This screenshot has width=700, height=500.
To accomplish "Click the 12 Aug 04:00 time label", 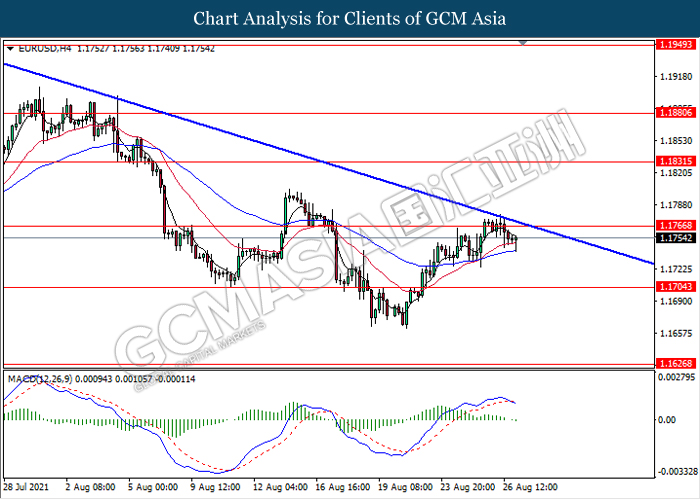I will 280,486.
